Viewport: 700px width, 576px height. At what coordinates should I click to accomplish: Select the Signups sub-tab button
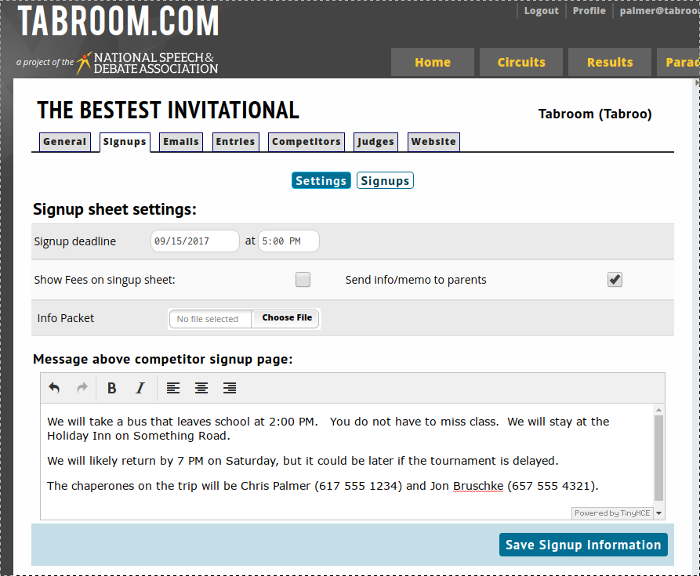[x=385, y=181]
